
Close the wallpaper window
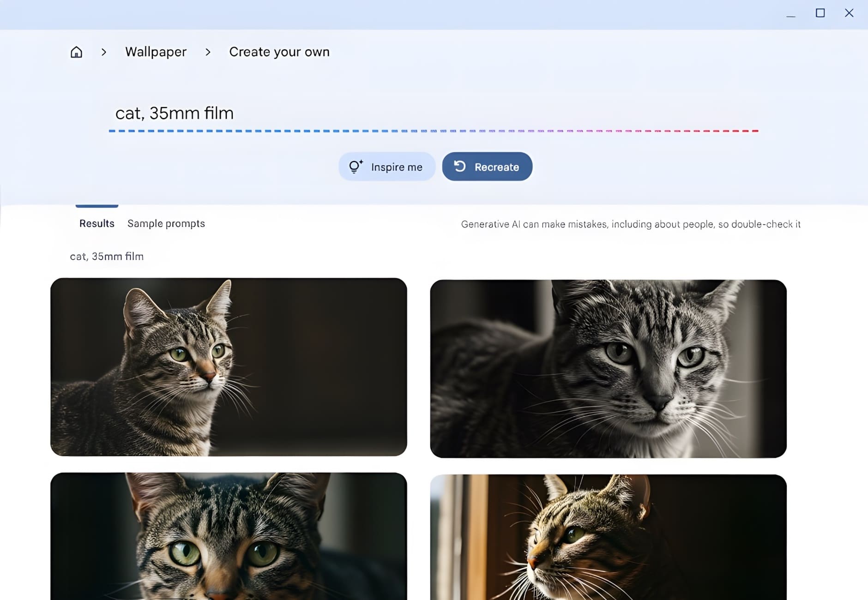pyautogui.click(x=849, y=13)
